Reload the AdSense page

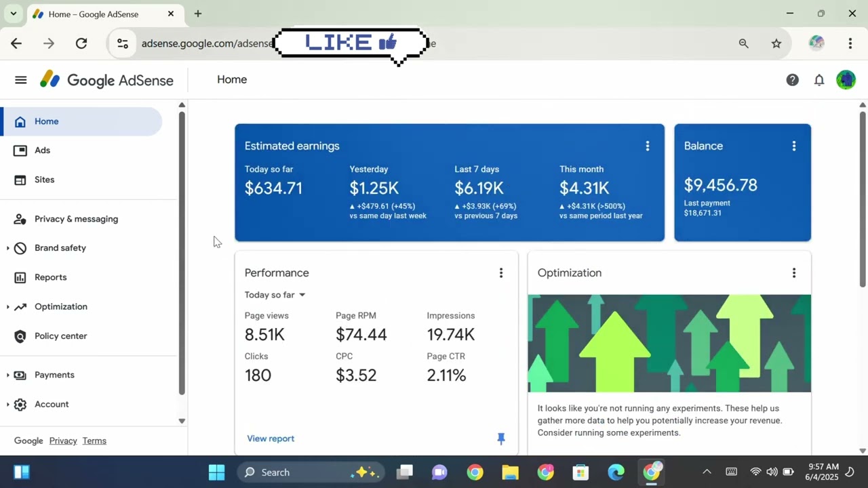coord(81,43)
